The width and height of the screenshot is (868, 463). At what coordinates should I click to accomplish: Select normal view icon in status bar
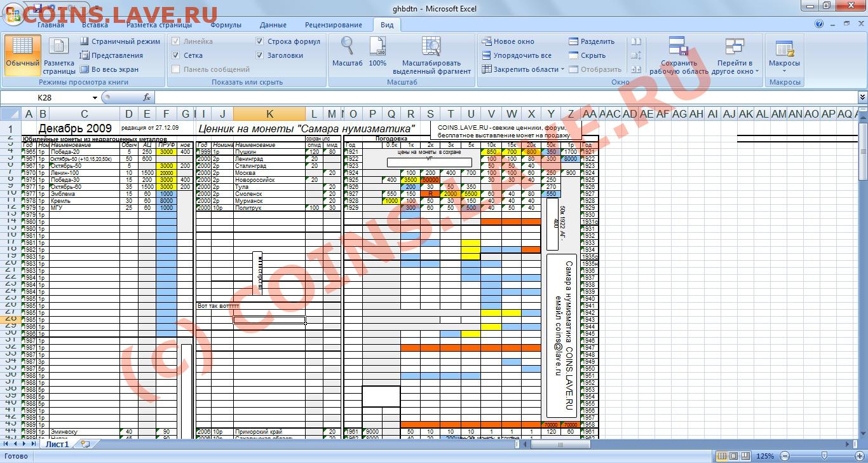(x=721, y=456)
